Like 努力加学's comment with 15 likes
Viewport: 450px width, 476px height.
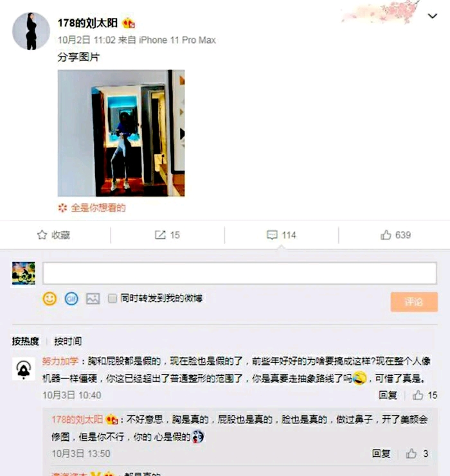418,395
